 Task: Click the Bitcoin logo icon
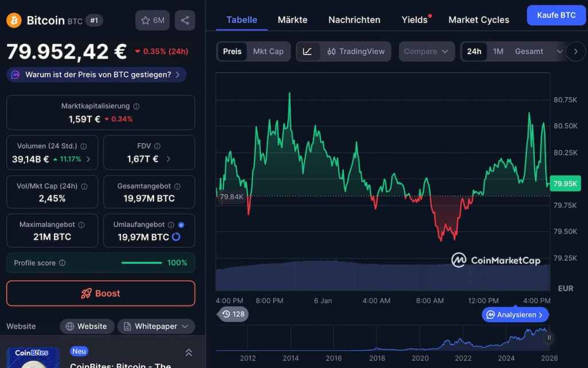(x=14, y=21)
